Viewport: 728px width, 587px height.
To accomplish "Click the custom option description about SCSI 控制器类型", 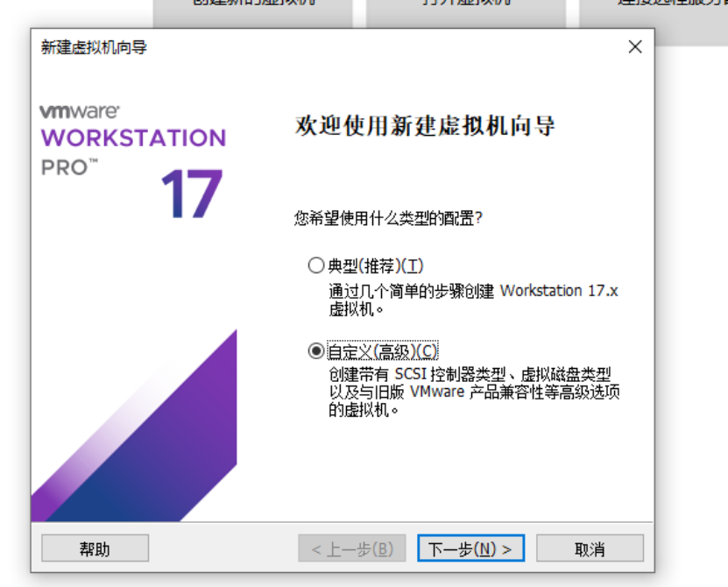I will 474,392.
